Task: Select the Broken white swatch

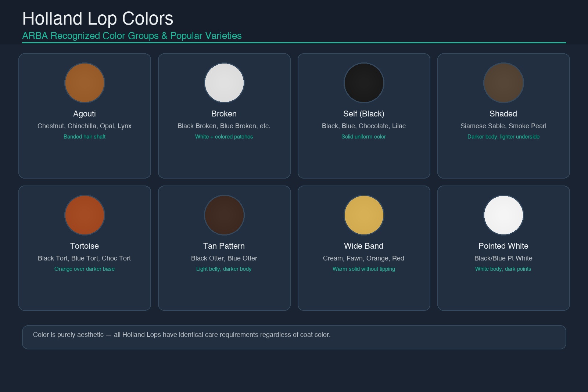Action: [x=224, y=83]
